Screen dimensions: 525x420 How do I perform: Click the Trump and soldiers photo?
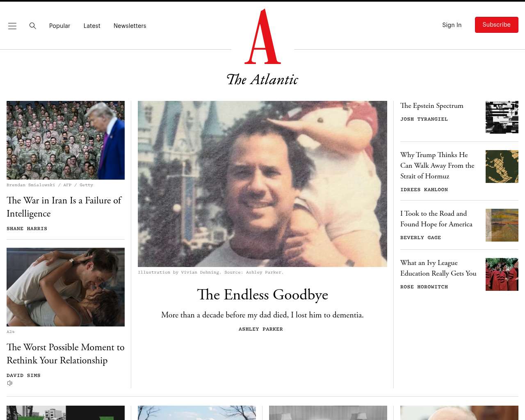pos(66,140)
